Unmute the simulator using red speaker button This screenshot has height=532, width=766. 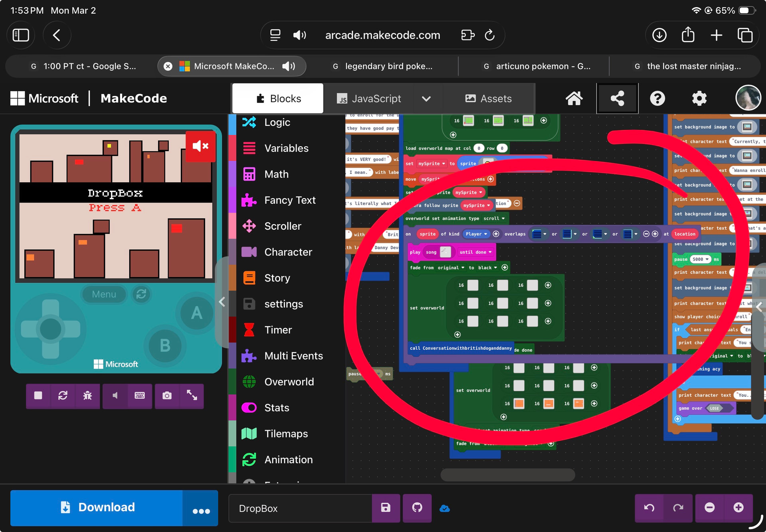200,146
